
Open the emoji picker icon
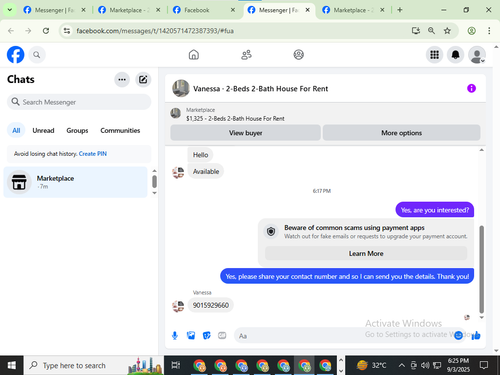(458, 335)
